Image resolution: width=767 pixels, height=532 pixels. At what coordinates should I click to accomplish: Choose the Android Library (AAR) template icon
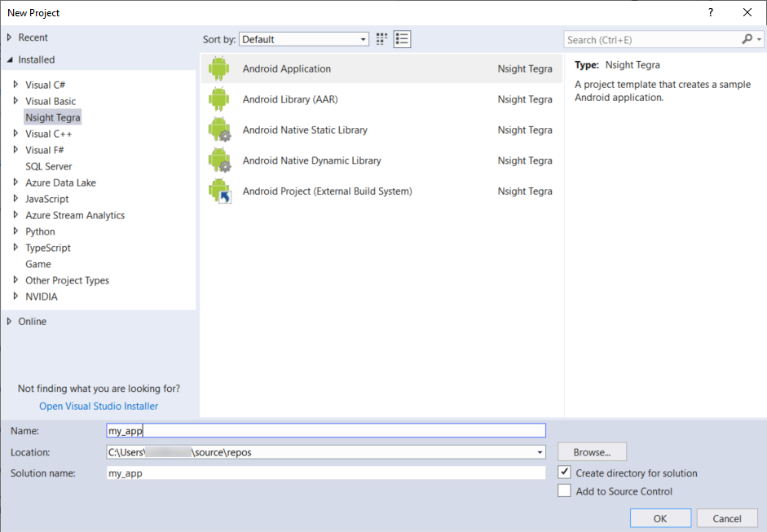point(218,99)
